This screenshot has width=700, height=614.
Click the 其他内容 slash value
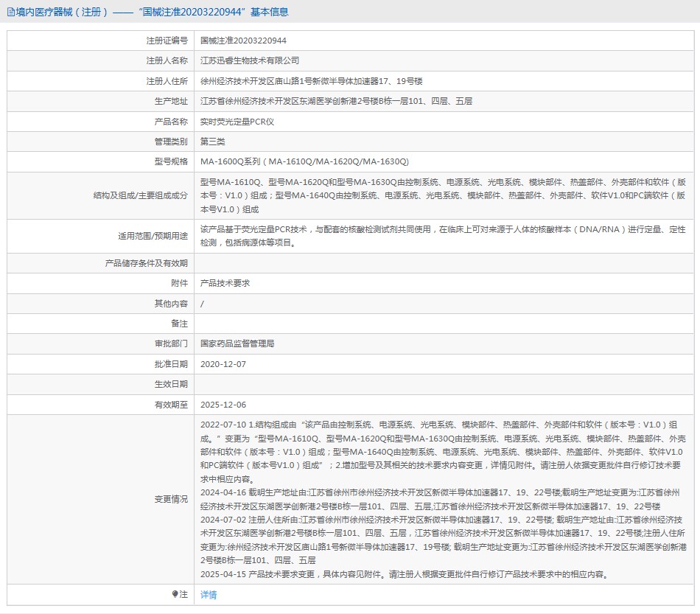tap(202, 304)
